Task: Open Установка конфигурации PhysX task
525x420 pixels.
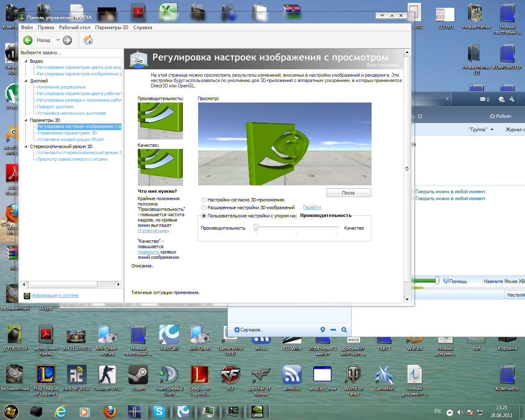Action: pos(70,139)
